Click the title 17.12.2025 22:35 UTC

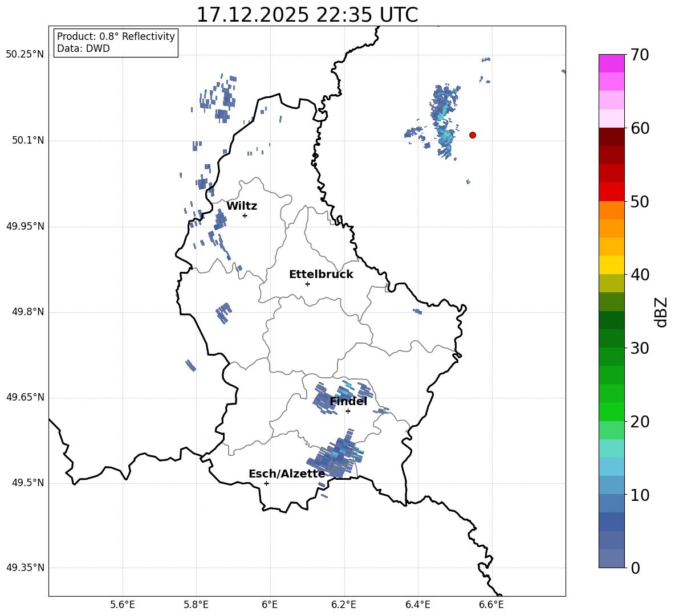307,15
